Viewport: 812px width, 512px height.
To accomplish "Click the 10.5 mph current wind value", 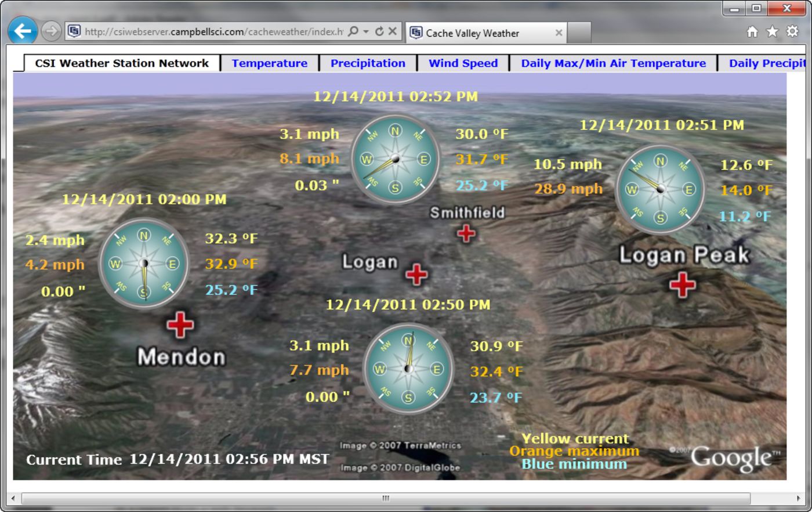I will coord(568,164).
